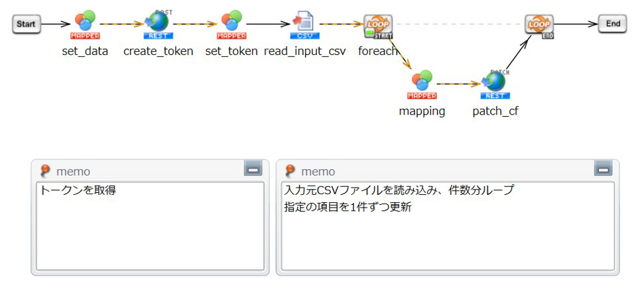Select the create_token REST POST icon
Screen dimensions: 644x291
tap(158, 25)
